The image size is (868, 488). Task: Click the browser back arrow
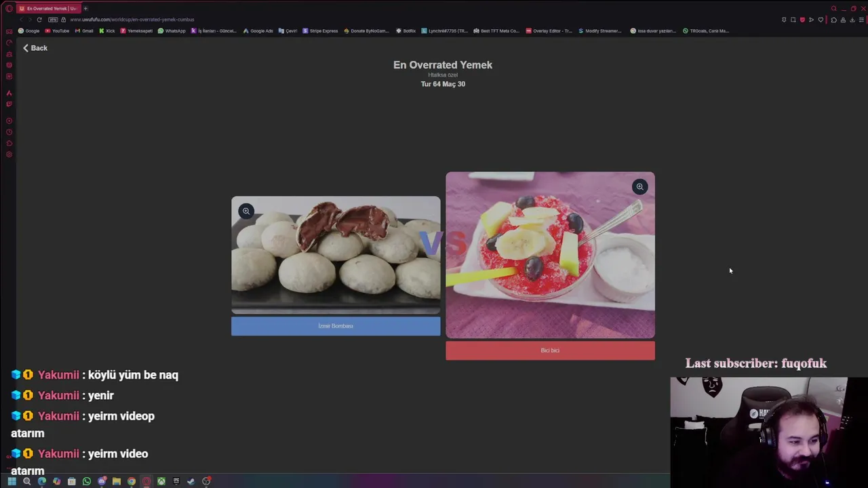point(21,20)
